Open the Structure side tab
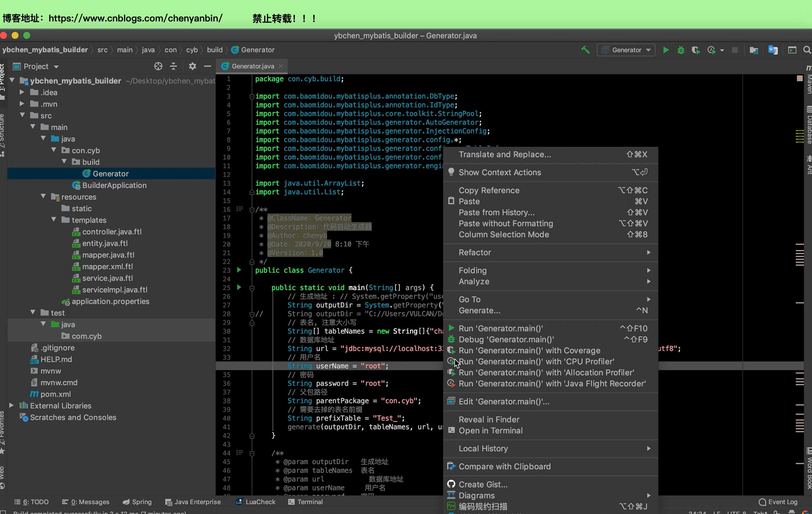This screenshot has height=514, width=812. tap(3, 135)
